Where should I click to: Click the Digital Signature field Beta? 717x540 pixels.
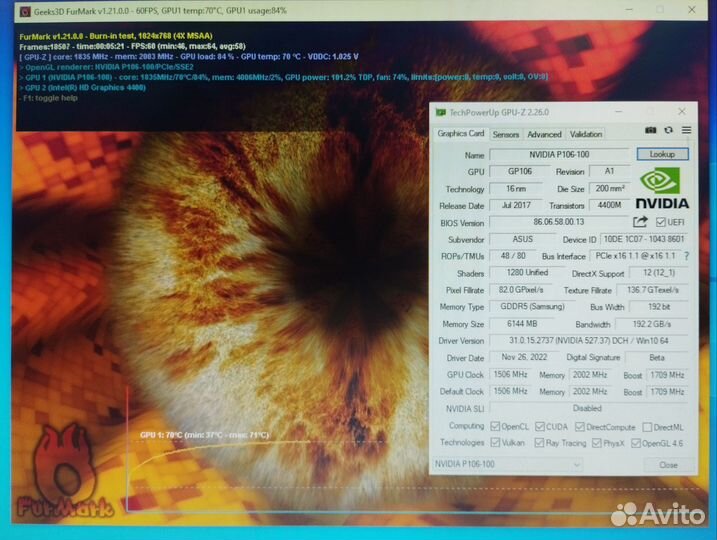(x=657, y=358)
